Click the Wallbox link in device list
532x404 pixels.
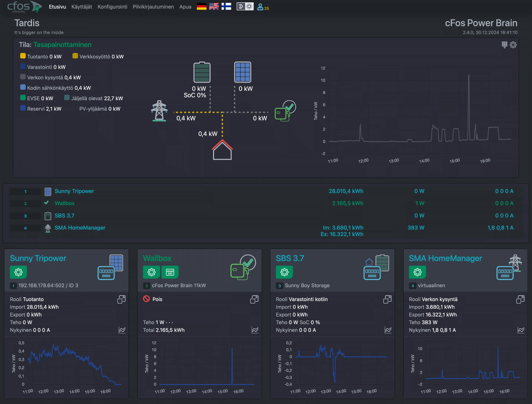[x=64, y=203]
